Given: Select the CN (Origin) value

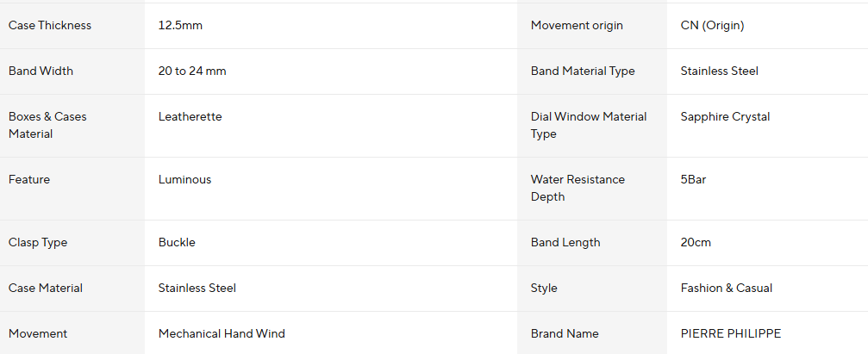Looking at the screenshot, I should [712, 26].
